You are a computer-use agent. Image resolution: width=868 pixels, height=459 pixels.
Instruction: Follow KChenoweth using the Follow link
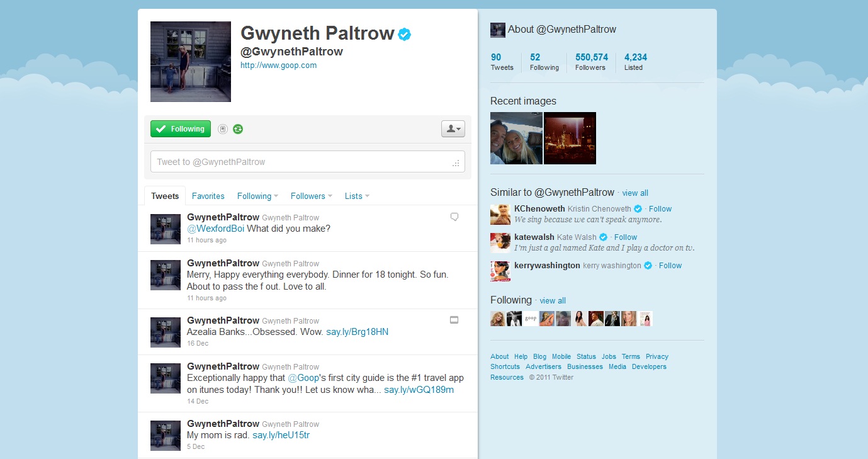(x=660, y=209)
